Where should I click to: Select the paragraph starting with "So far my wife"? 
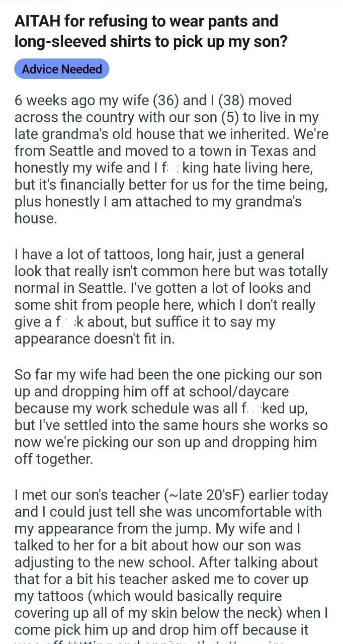click(x=171, y=417)
